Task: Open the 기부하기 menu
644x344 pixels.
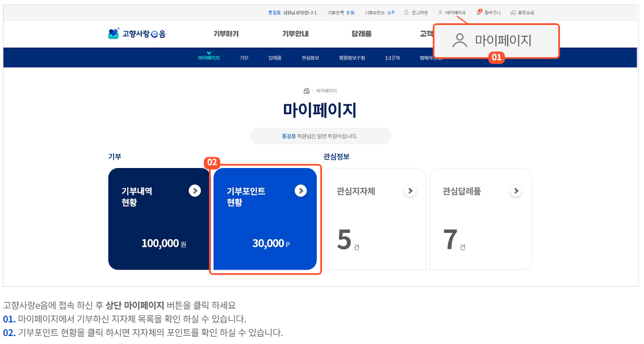Action: 225,33
